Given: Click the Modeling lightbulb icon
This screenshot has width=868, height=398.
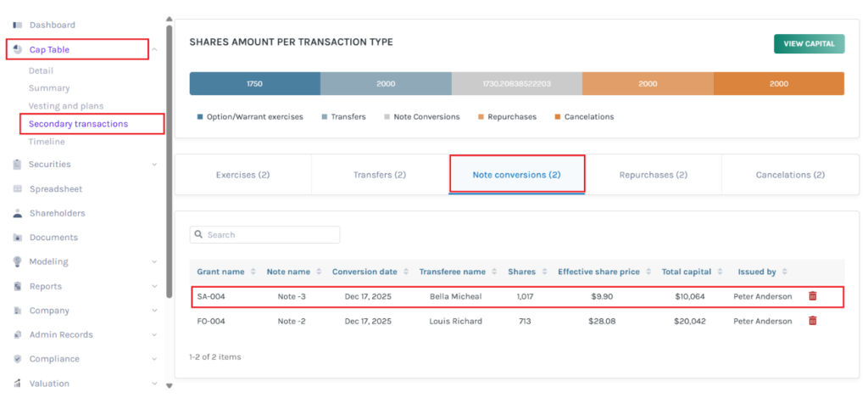Looking at the screenshot, I should [x=18, y=261].
